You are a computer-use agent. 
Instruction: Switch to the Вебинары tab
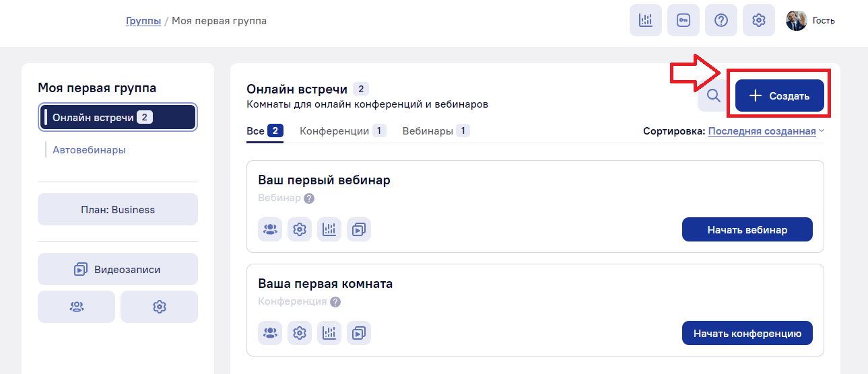(x=436, y=131)
